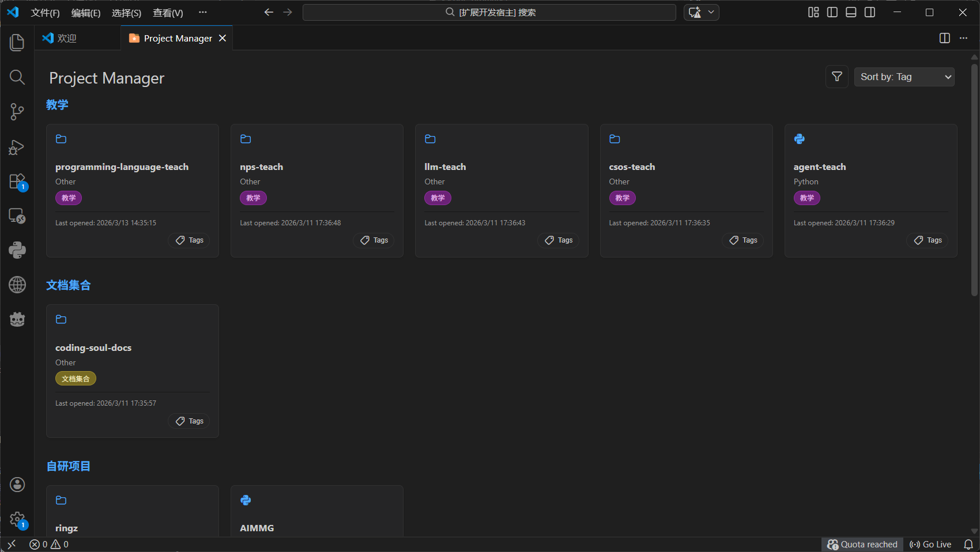
Task: Customize layout from title bar
Action: pyautogui.click(x=813, y=12)
